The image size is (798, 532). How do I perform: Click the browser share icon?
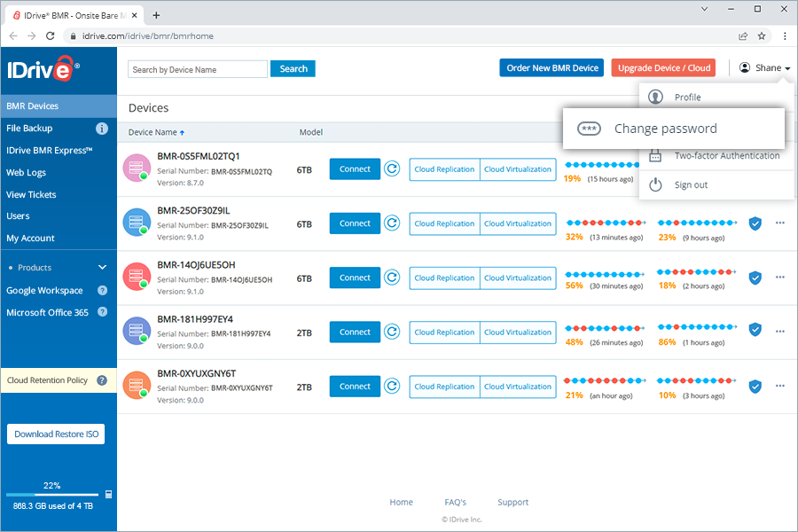click(743, 36)
